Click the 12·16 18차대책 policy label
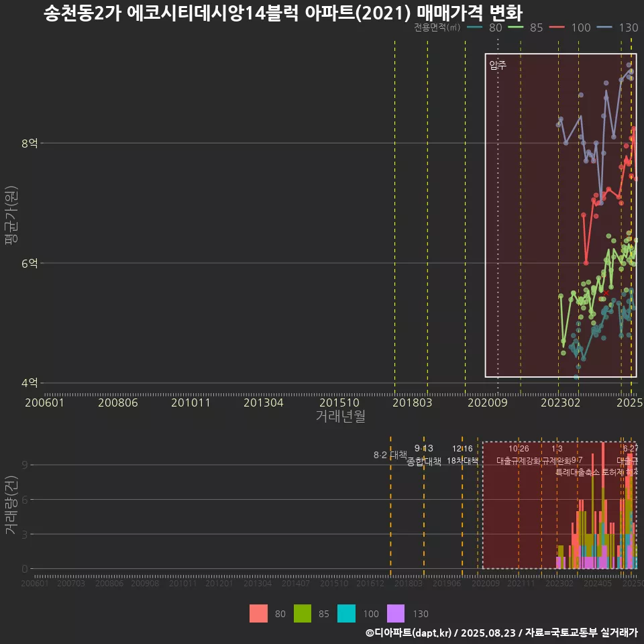Image resolution: width=644 pixels, height=644 pixels. click(462, 455)
